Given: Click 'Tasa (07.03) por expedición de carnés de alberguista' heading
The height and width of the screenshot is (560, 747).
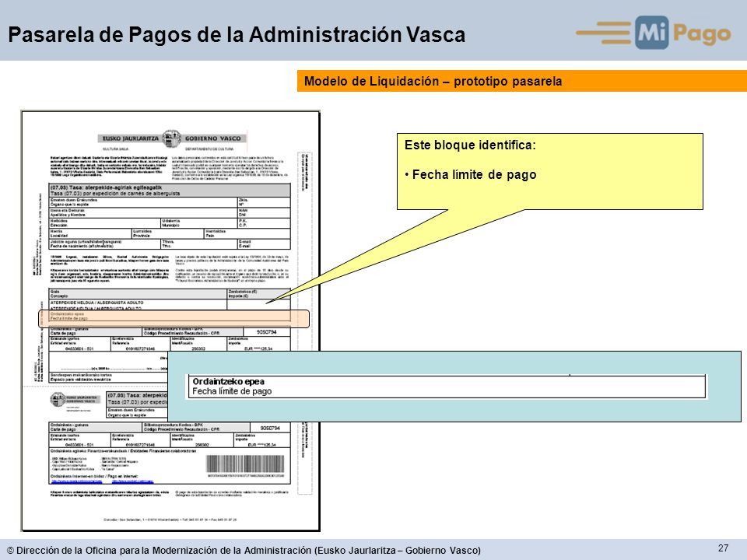Looking at the screenshot, I should tap(116, 194).
